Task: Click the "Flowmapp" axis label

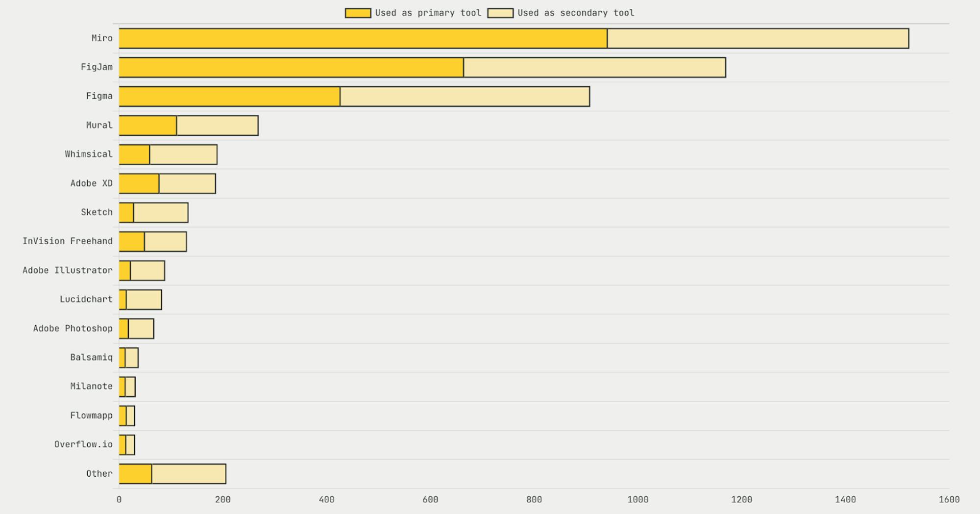Action: pyautogui.click(x=91, y=415)
